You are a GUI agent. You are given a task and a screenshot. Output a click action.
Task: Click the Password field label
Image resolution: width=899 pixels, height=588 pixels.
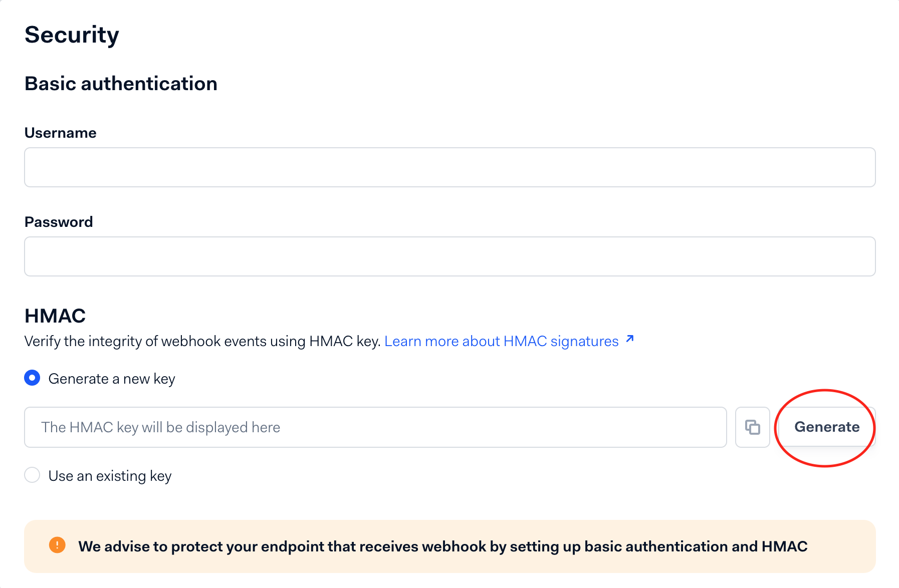point(59,222)
